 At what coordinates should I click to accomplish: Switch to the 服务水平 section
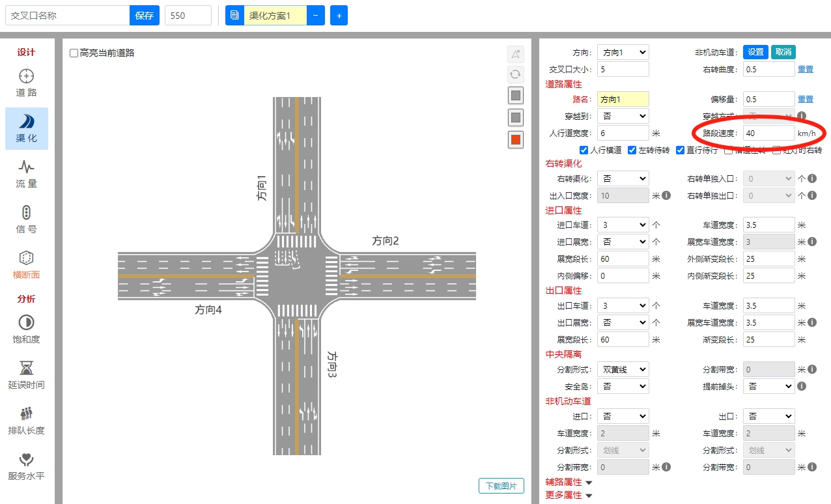26,466
